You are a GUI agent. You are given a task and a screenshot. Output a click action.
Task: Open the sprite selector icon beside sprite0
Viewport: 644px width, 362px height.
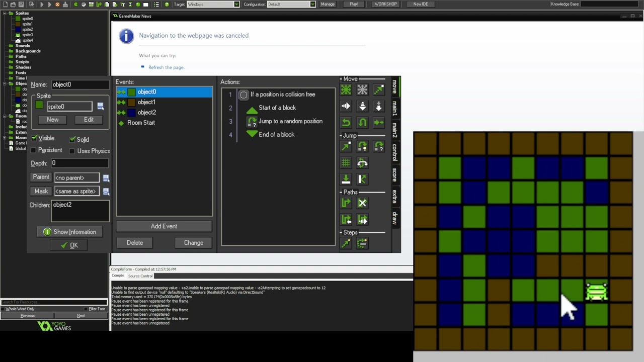100,106
